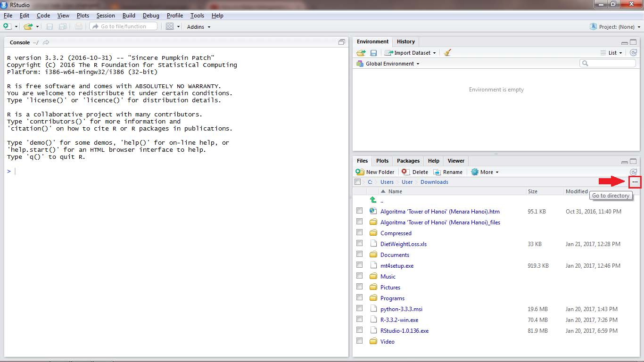Tick the Documents folder checkbox
Image resolution: width=644 pixels, height=362 pixels.
tap(360, 254)
